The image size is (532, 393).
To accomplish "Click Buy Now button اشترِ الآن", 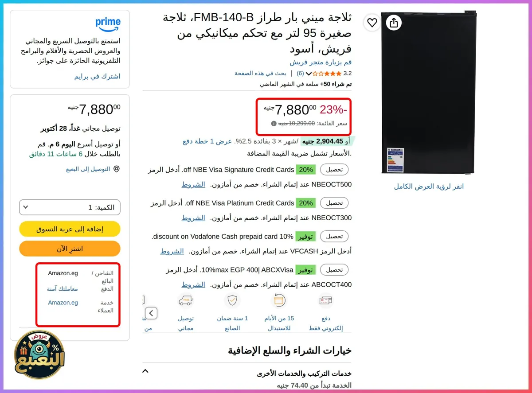I will [70, 249].
